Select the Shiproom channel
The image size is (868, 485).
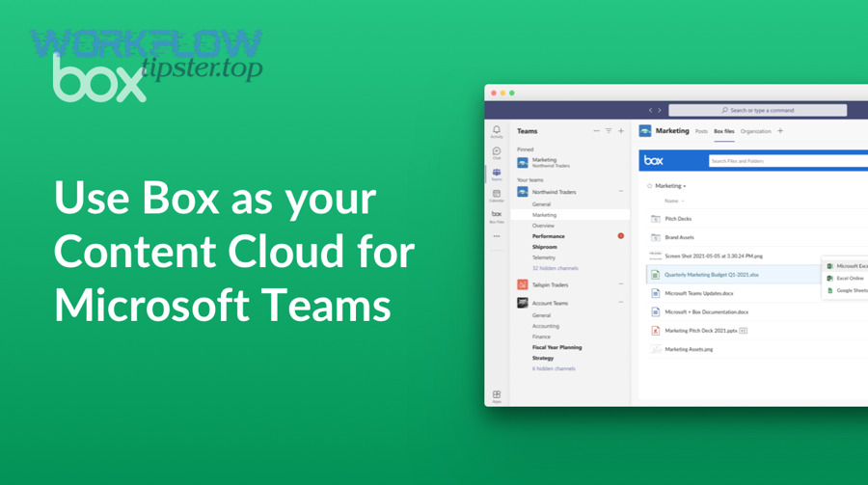[x=545, y=247]
